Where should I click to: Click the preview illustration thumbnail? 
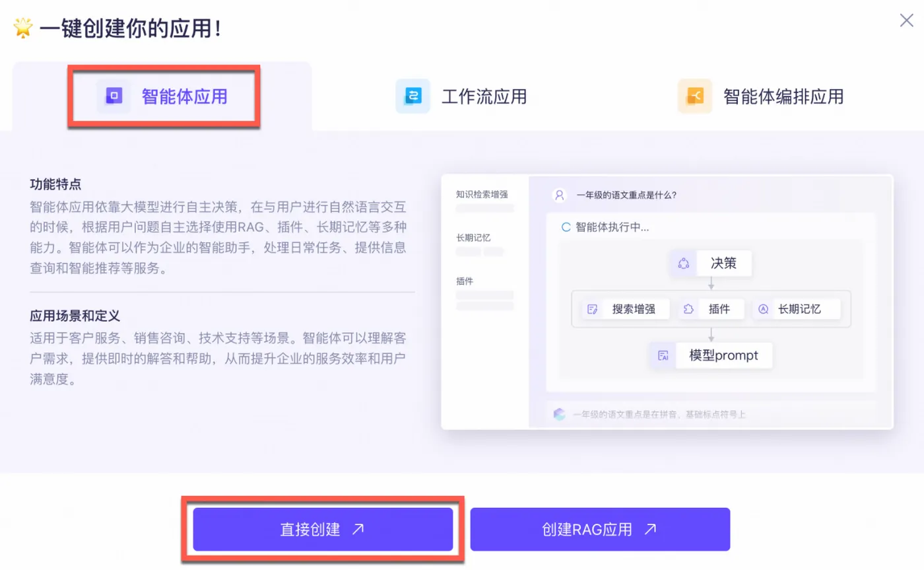[x=667, y=302]
